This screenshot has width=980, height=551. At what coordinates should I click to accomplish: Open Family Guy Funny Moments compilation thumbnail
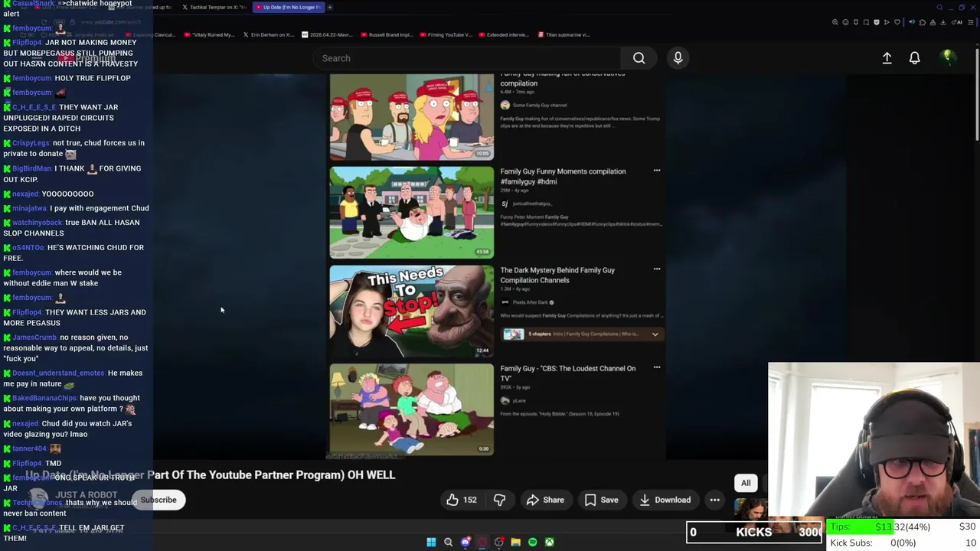412,213
